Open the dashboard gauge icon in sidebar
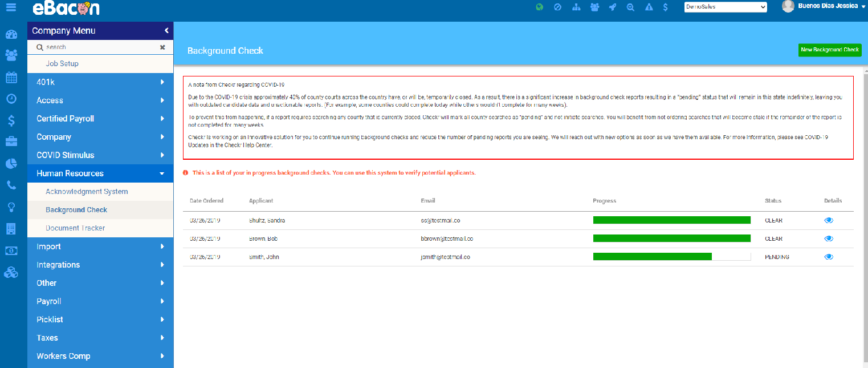Screen dimensions: 868x368 click(x=11, y=34)
